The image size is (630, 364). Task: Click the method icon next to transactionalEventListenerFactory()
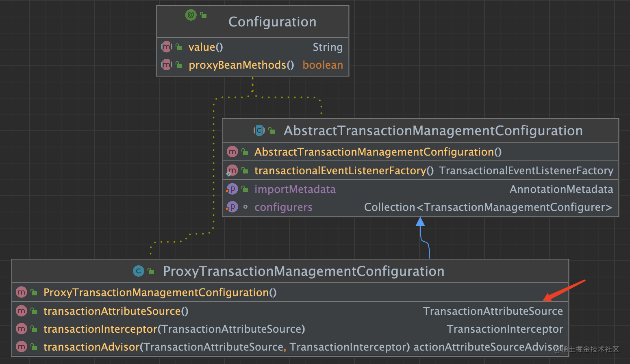(232, 171)
